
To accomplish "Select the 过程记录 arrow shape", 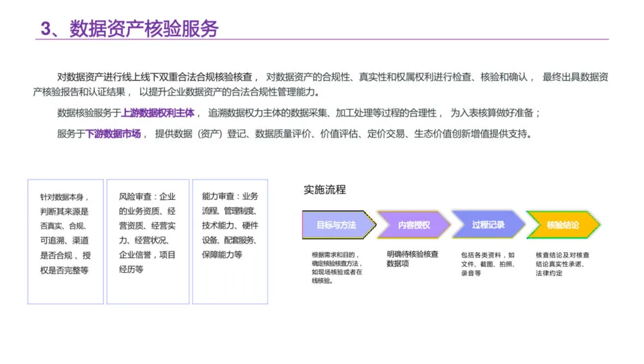I will (488, 225).
